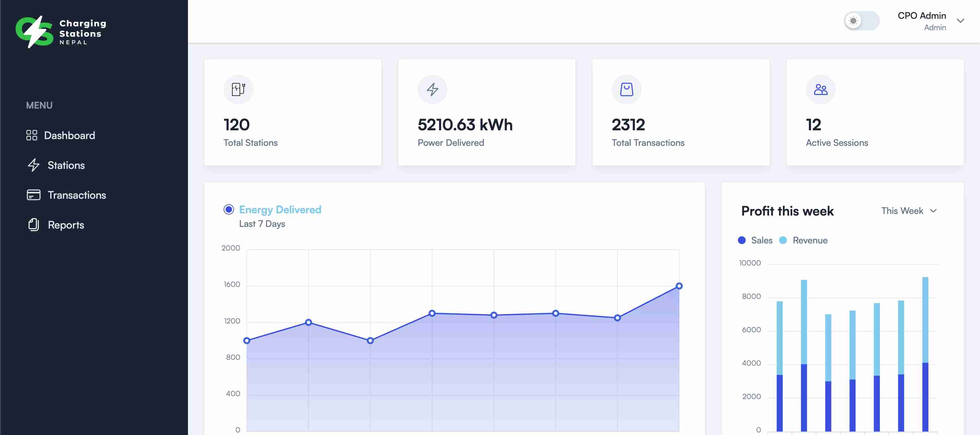Click the 10000 axis label on profit chart

pyautogui.click(x=750, y=263)
